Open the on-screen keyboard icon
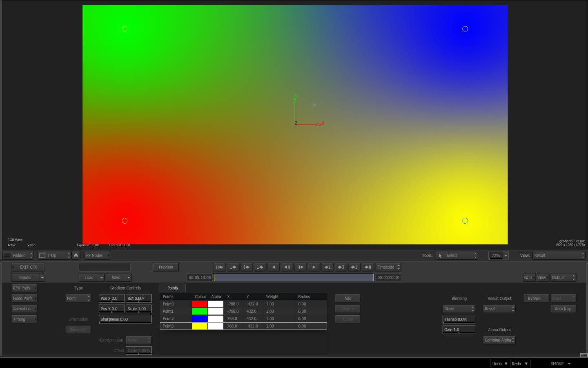Screen dimensions: 588x368 point(584,355)
